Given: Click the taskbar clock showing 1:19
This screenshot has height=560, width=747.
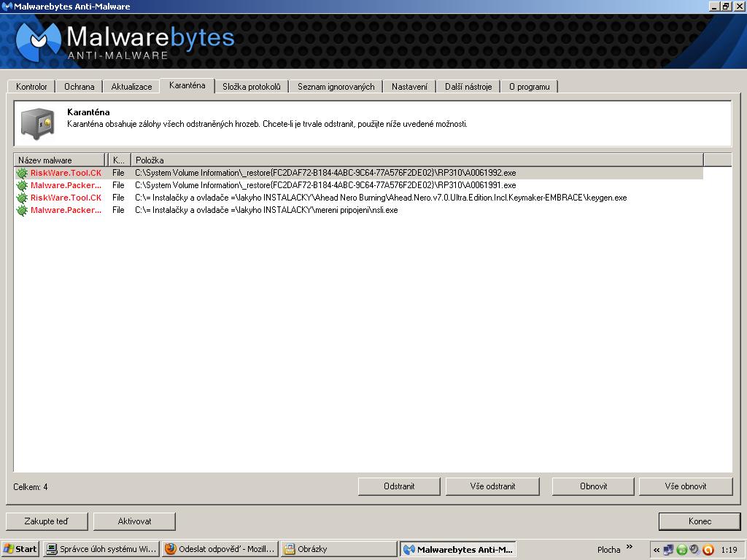Looking at the screenshot, I should [729, 550].
